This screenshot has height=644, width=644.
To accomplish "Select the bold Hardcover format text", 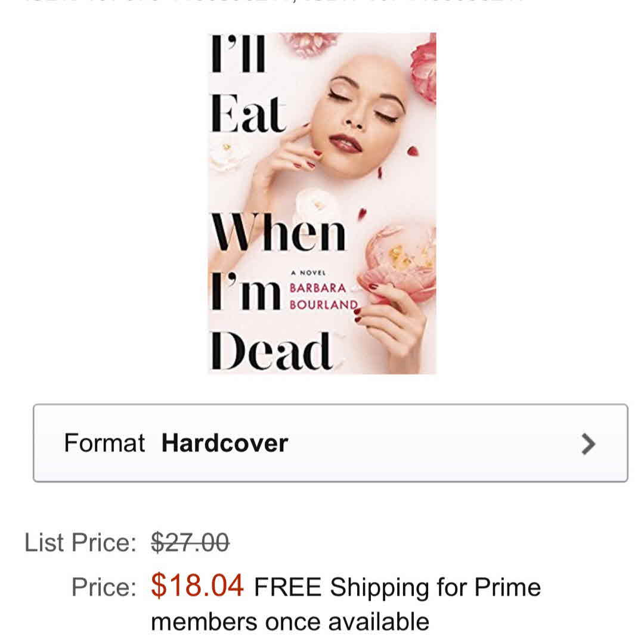I will coord(225,443).
